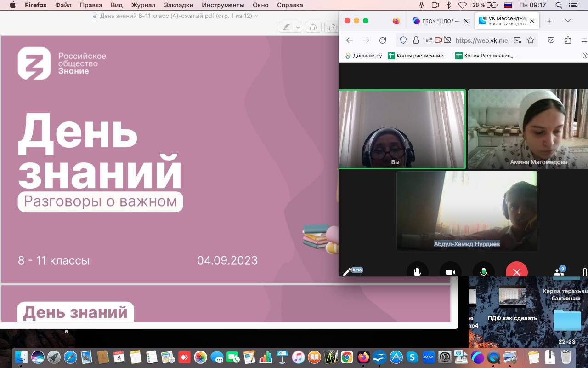Reload the VK Messenger page
588x368 pixels.
coord(382,40)
